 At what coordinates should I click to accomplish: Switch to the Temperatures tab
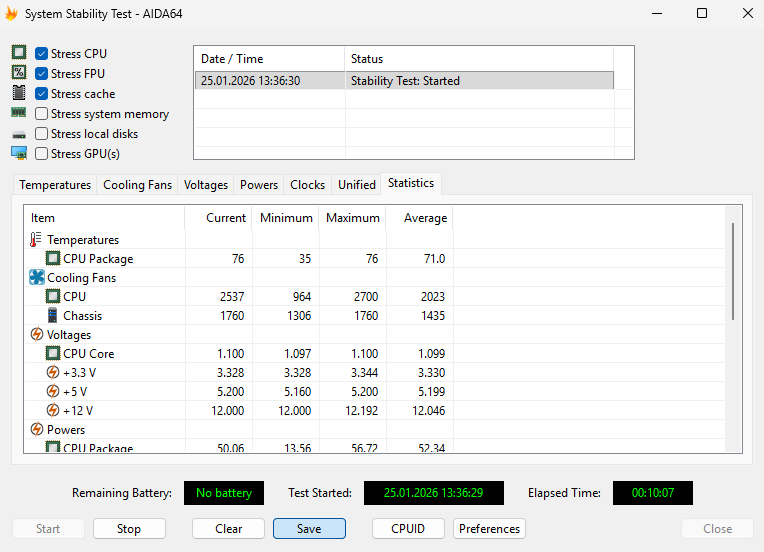tap(55, 185)
